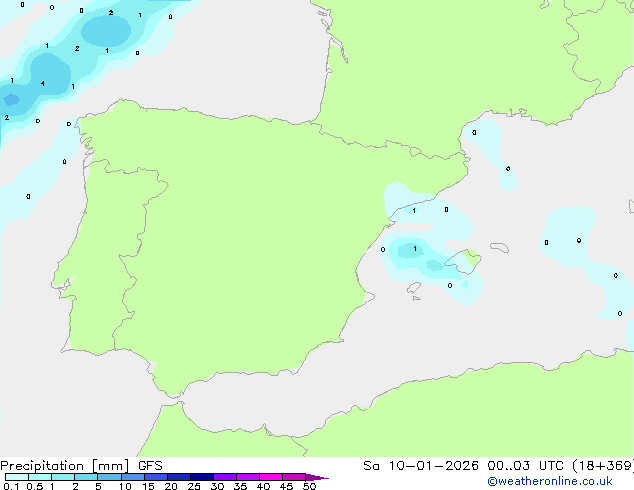The image size is (634, 490).
Task: Pick the 10–15 mm legend color swatch
Action: 133,477
